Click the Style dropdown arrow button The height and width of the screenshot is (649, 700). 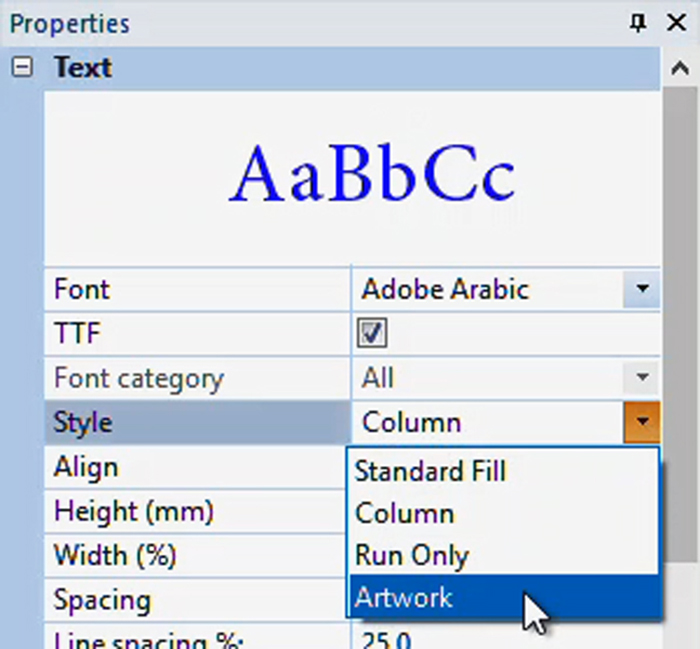641,422
